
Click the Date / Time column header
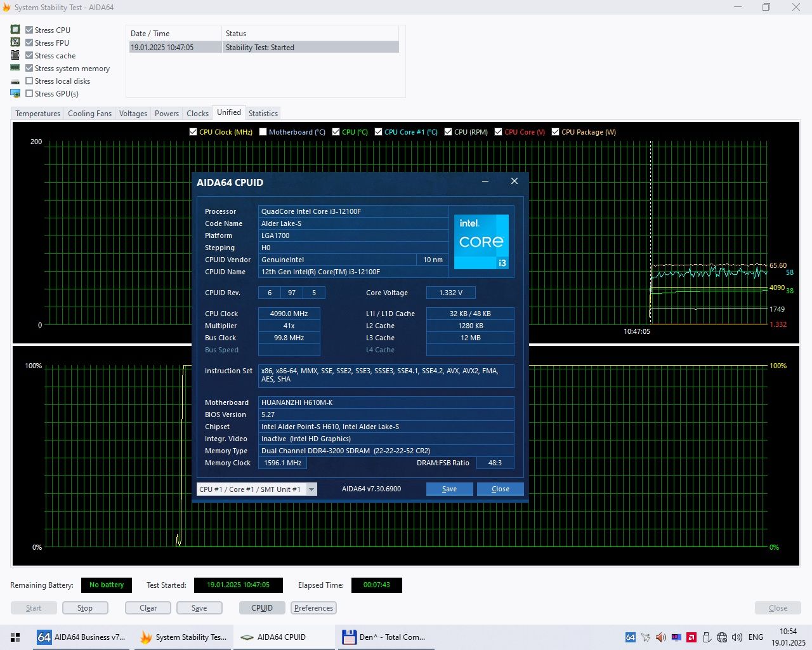[x=174, y=34]
